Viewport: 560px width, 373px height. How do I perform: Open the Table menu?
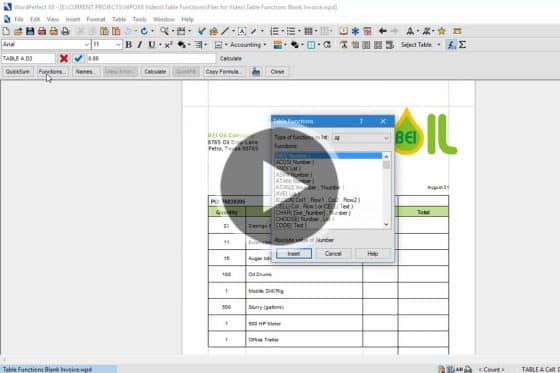tap(119, 19)
